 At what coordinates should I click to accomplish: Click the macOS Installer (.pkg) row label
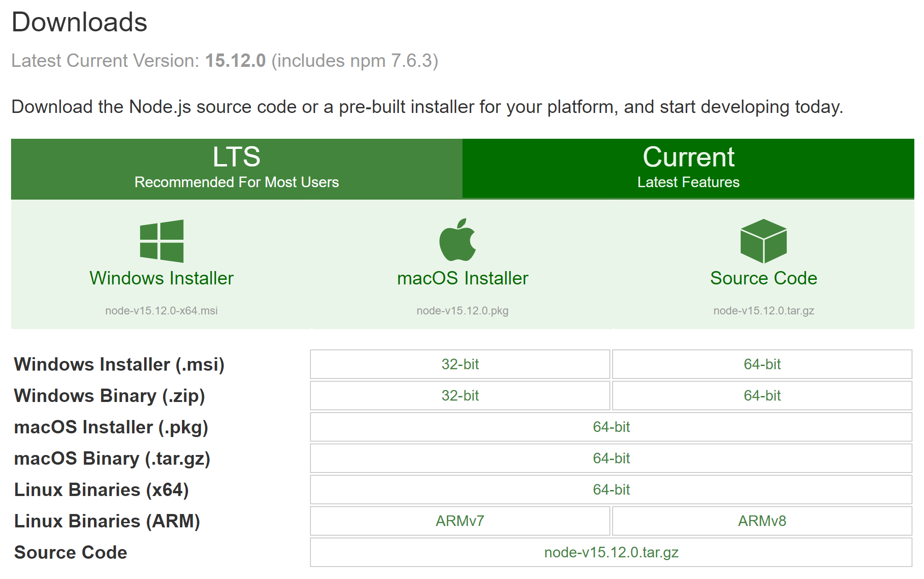(111, 427)
